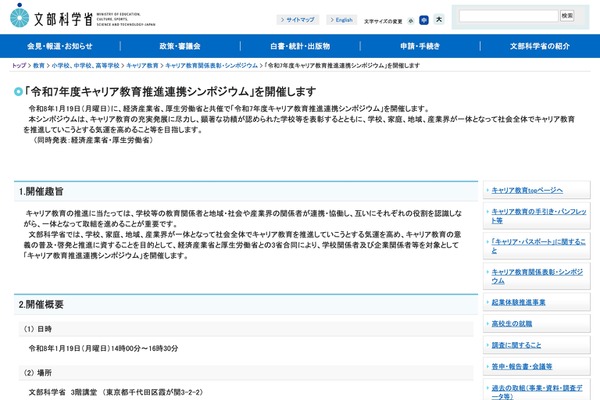Screen dimensions: 600x400
Task: Open キャリア教育関係表彰・シンポジウム breadcrumb link
Action: [212, 65]
